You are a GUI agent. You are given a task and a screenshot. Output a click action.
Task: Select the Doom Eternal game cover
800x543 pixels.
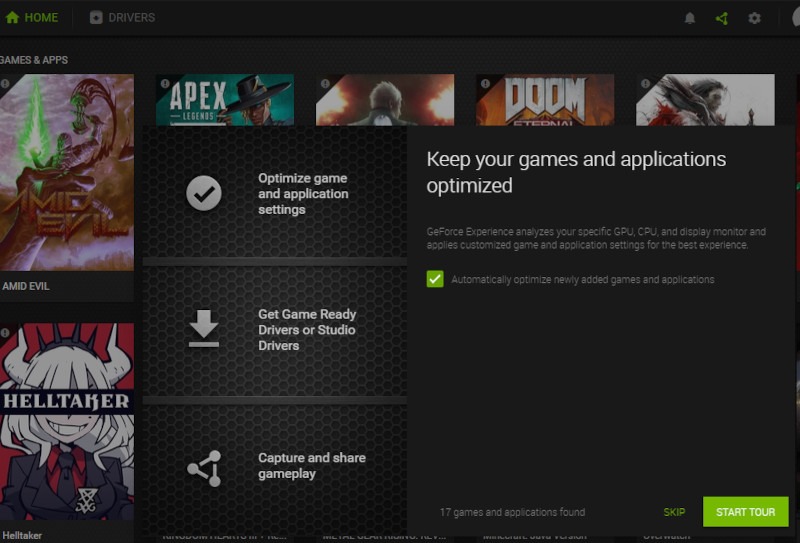(x=545, y=100)
